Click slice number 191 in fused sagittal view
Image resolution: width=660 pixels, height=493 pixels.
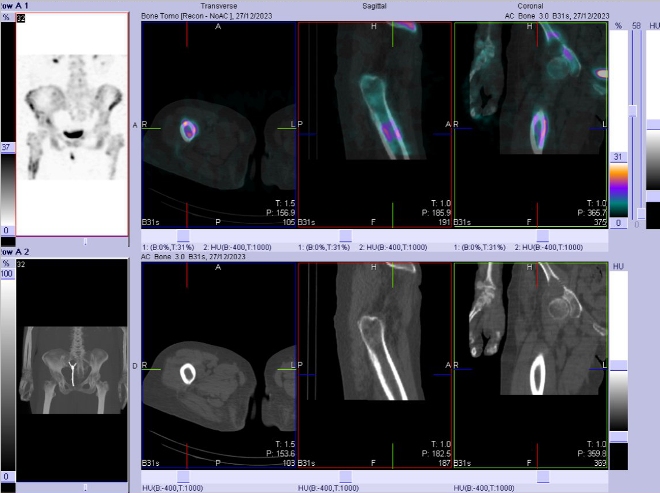click(445, 222)
